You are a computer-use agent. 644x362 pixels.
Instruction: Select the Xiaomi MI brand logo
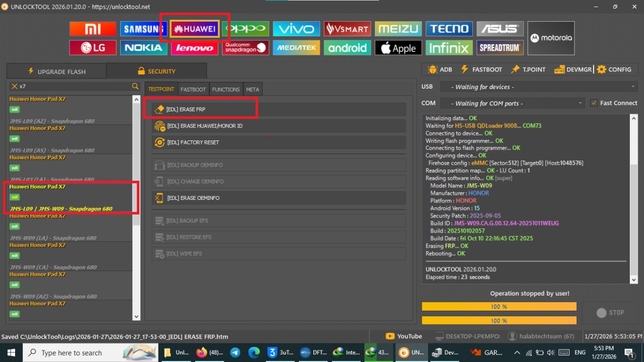coord(93,29)
